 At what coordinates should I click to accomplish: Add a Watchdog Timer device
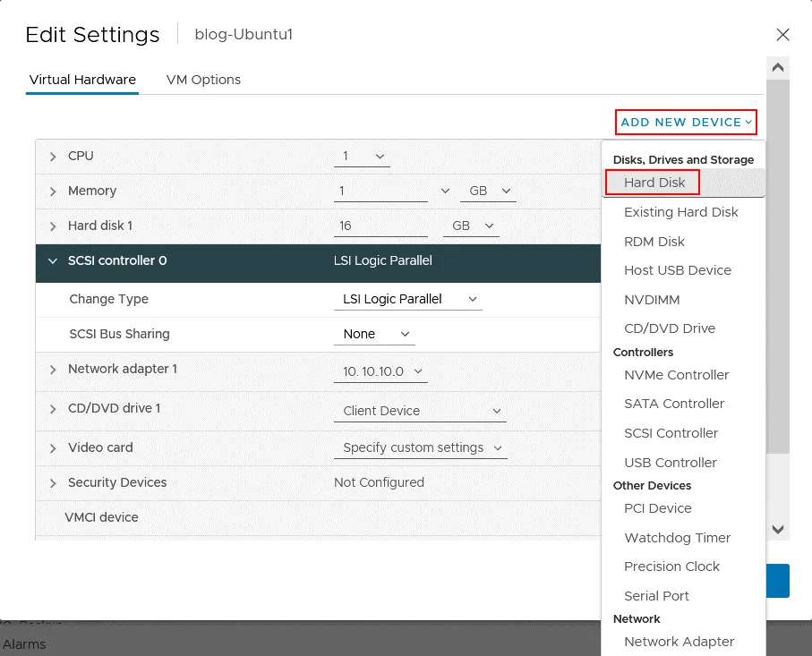677,538
